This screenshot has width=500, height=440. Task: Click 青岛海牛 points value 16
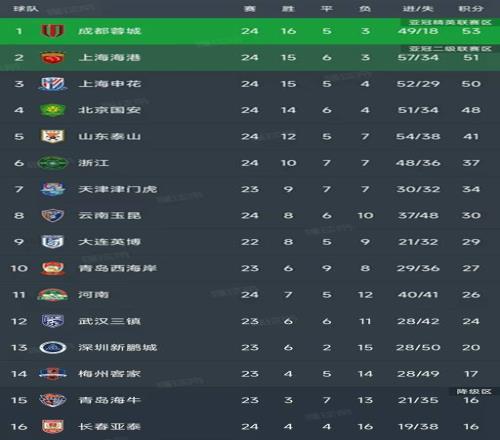[x=471, y=400]
